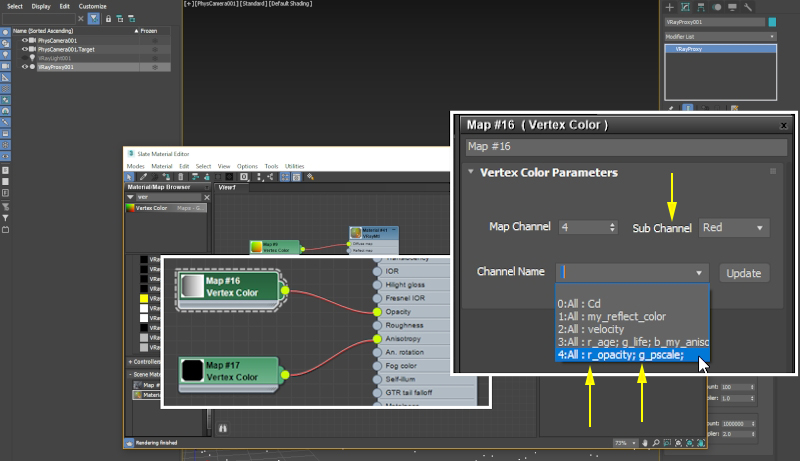Viewport: 800px width, 461px height.
Task: Click the binoculars search icon in Slate
Action: pyautogui.click(x=223, y=427)
